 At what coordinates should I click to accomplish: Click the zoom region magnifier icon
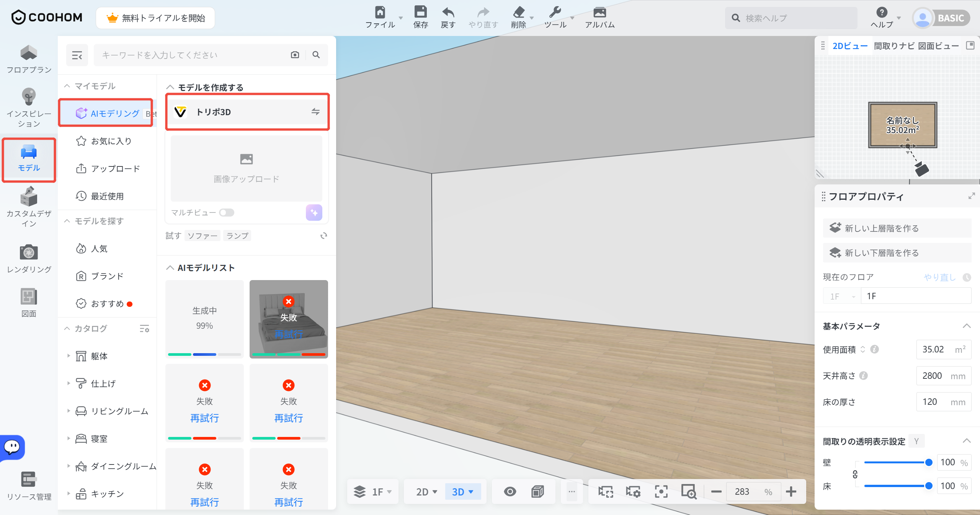click(x=689, y=492)
